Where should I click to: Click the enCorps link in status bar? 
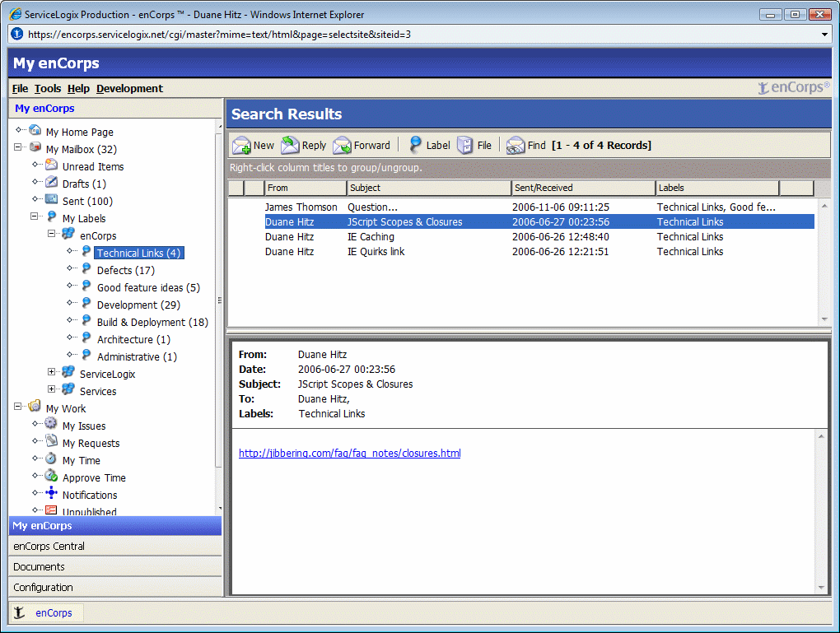point(54,612)
